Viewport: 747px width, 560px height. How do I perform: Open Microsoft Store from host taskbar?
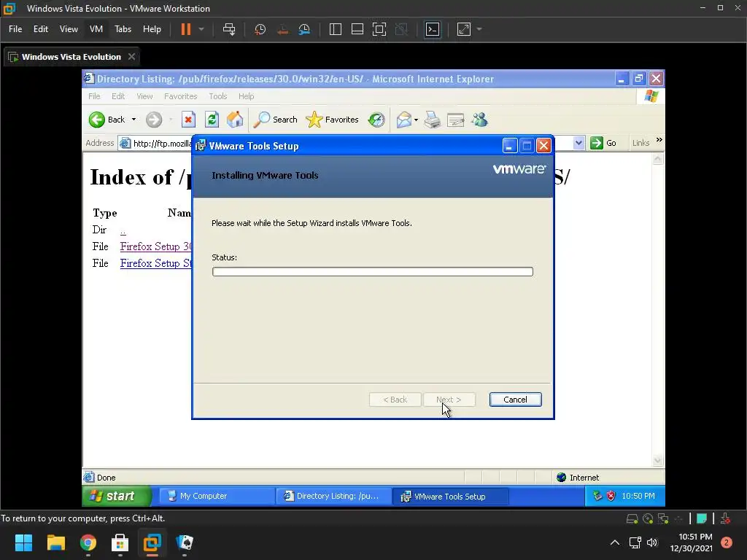120,542
